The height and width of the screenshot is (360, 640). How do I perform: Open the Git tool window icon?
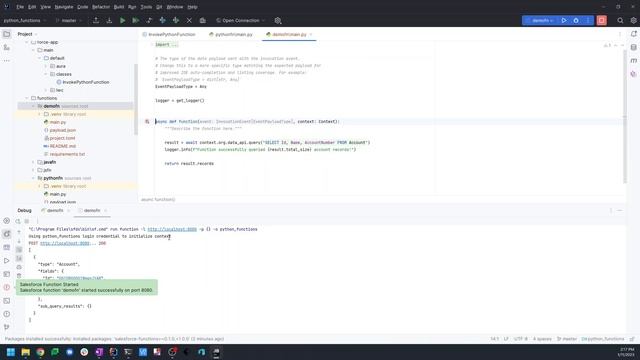pyautogui.click(x=7, y=327)
